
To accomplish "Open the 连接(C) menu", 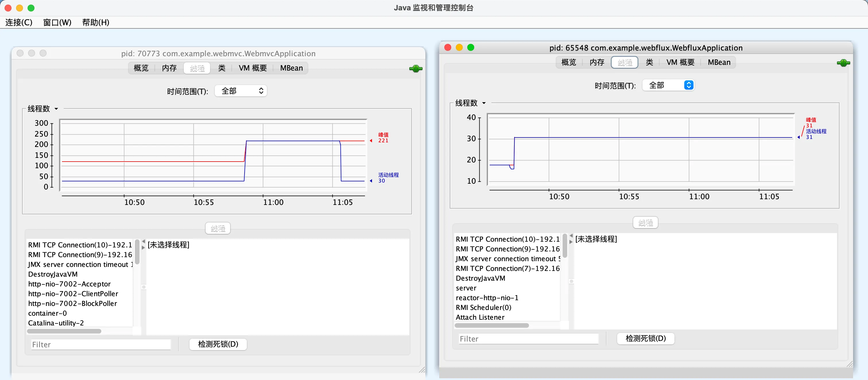I will (x=19, y=23).
